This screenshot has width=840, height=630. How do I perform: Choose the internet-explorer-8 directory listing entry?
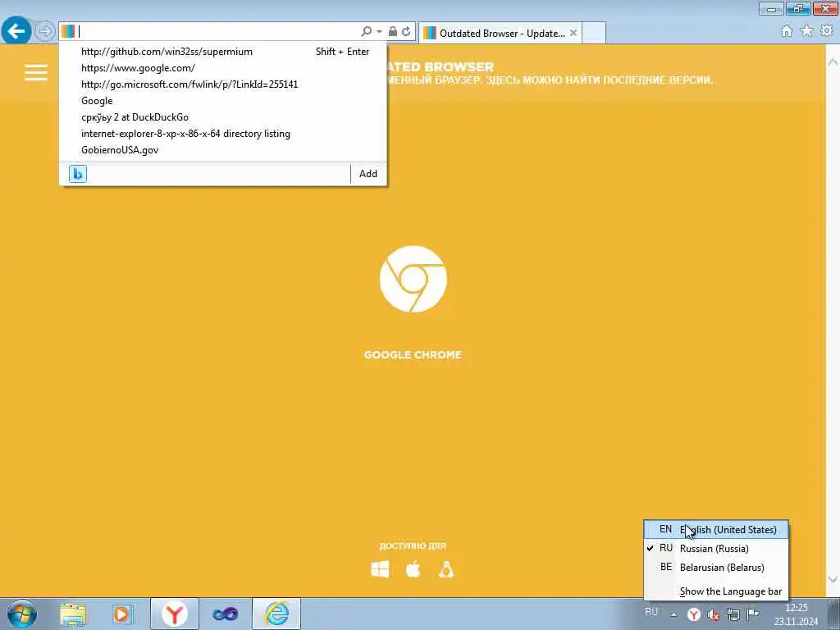coord(223,134)
